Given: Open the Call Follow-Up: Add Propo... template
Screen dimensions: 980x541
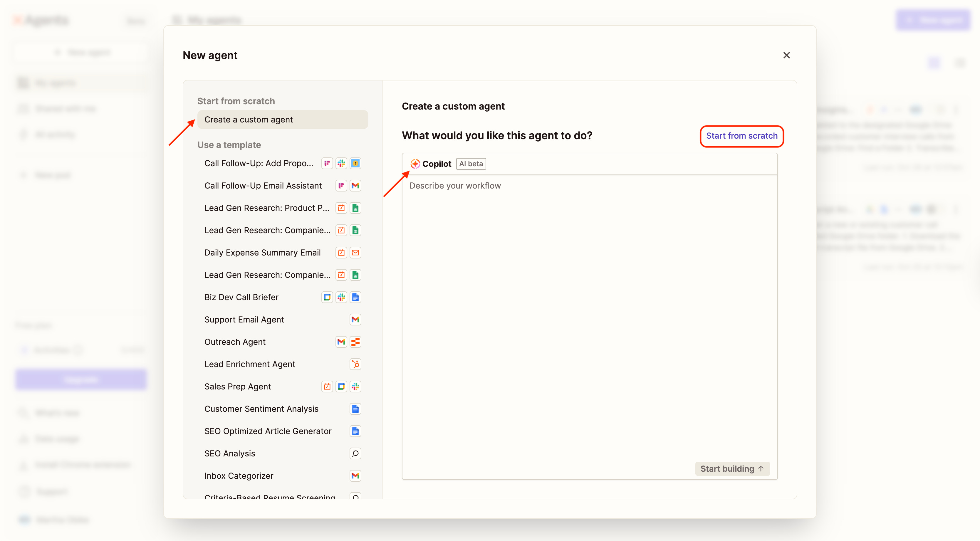Looking at the screenshot, I should 283,163.
